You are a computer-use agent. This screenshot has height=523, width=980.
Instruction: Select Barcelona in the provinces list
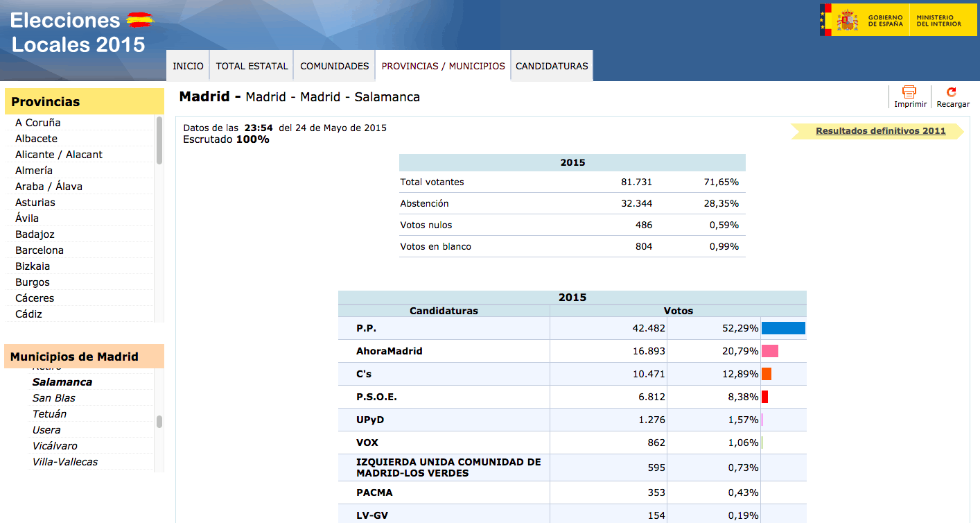pyautogui.click(x=40, y=250)
